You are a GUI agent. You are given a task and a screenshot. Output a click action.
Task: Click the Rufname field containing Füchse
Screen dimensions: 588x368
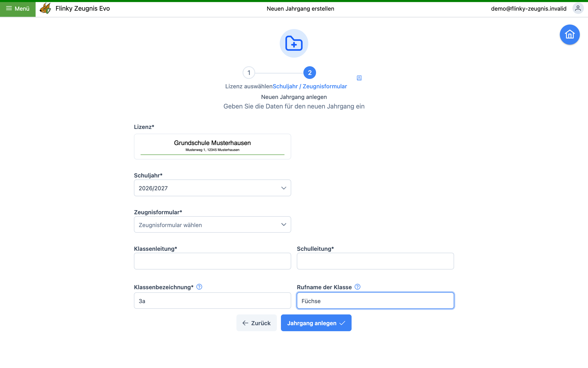(x=375, y=301)
